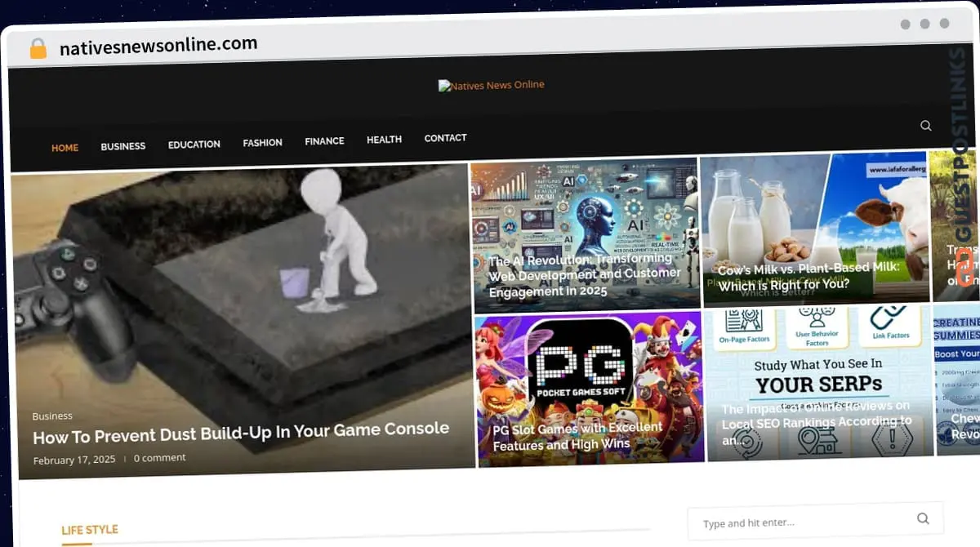Screen dimensions: 980x547
Task: Open Cow's Milk vs. Plant-Based Milk article
Action: (808, 276)
